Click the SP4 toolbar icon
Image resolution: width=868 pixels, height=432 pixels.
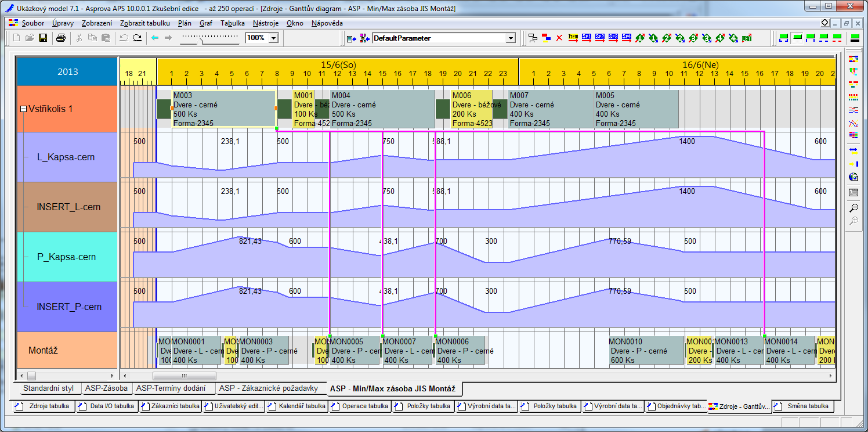click(x=627, y=38)
